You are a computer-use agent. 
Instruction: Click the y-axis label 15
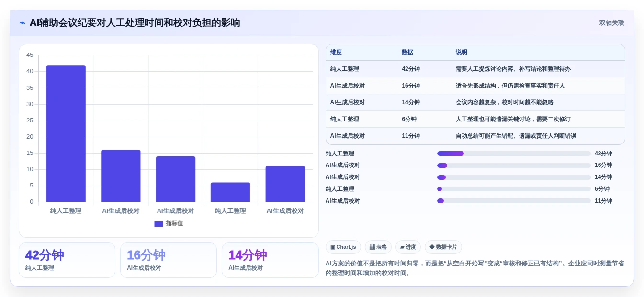30,153
